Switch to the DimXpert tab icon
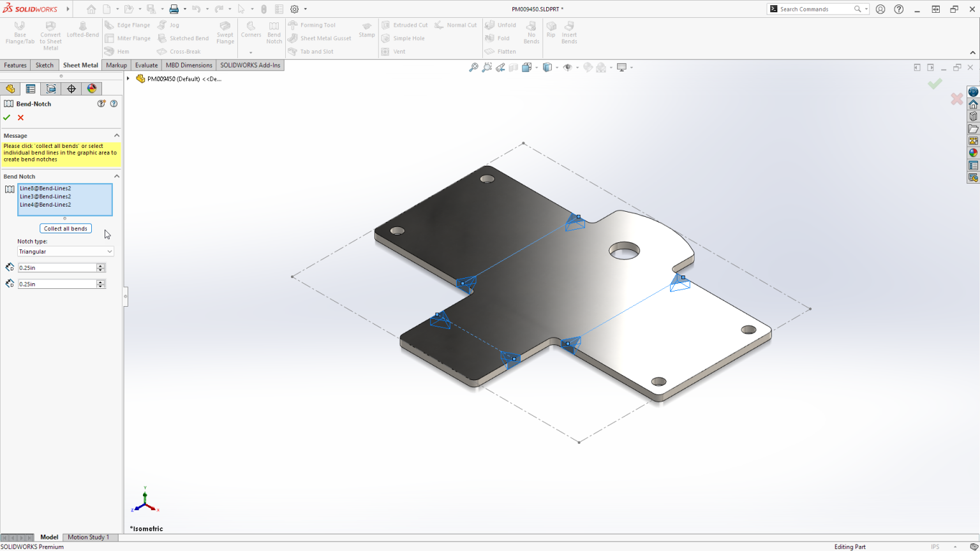Image resolution: width=980 pixels, height=551 pixels. pos(71,89)
